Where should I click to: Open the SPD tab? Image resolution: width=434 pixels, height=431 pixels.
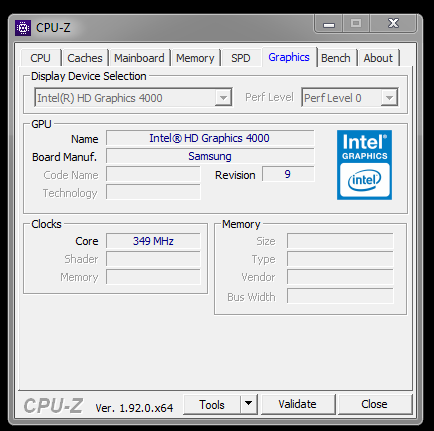coord(241,58)
